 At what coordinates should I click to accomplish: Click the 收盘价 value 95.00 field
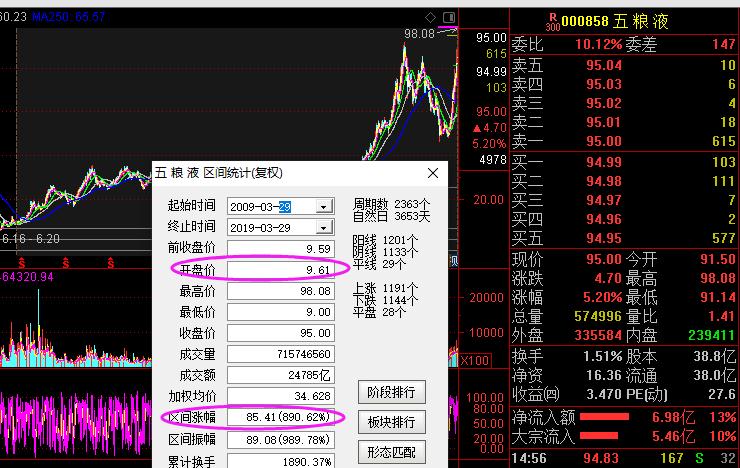point(281,333)
